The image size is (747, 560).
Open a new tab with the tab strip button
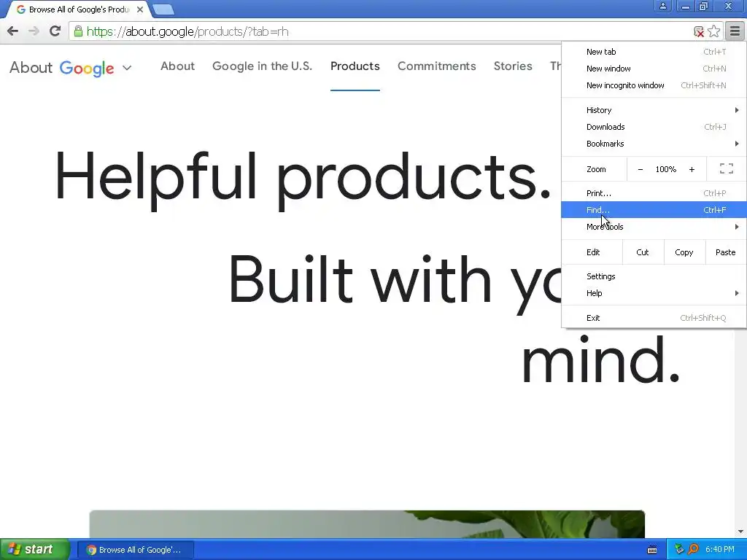(163, 9)
